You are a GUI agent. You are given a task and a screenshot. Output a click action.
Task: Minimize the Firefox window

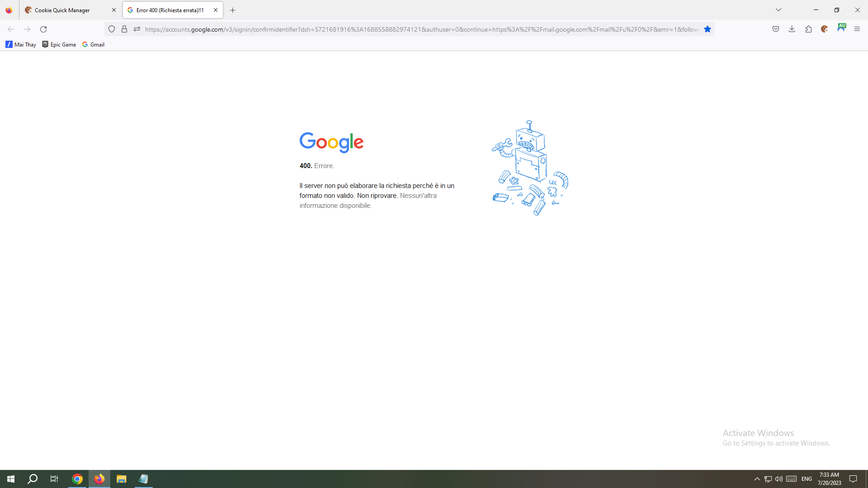coord(816,10)
